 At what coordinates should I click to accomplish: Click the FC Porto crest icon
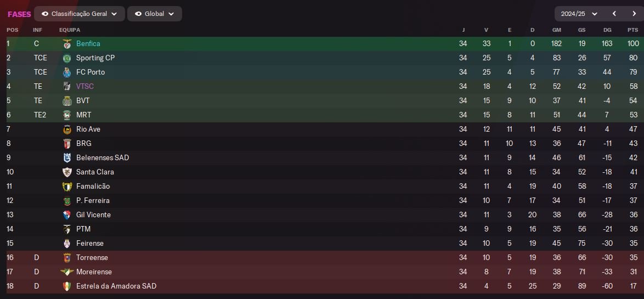coord(67,72)
